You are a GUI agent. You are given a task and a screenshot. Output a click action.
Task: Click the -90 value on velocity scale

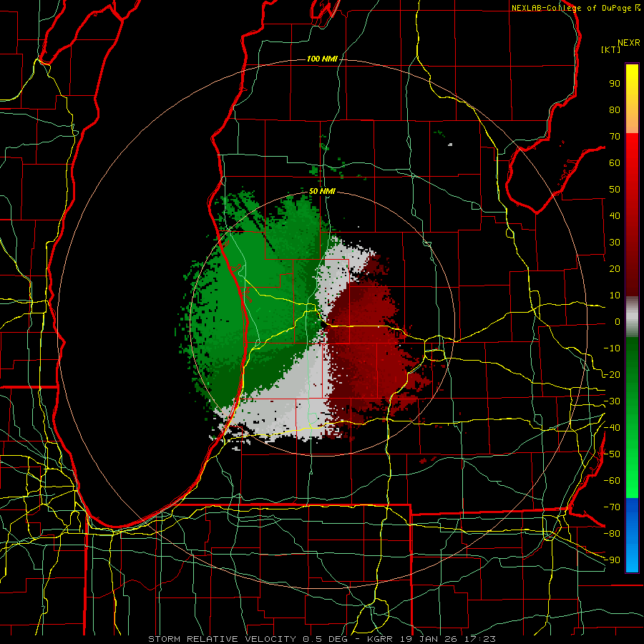click(x=612, y=560)
